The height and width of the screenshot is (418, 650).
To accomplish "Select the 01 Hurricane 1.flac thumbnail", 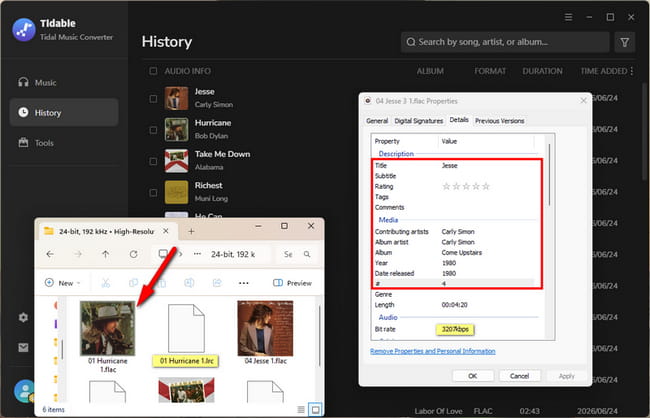I will pyautogui.click(x=107, y=328).
